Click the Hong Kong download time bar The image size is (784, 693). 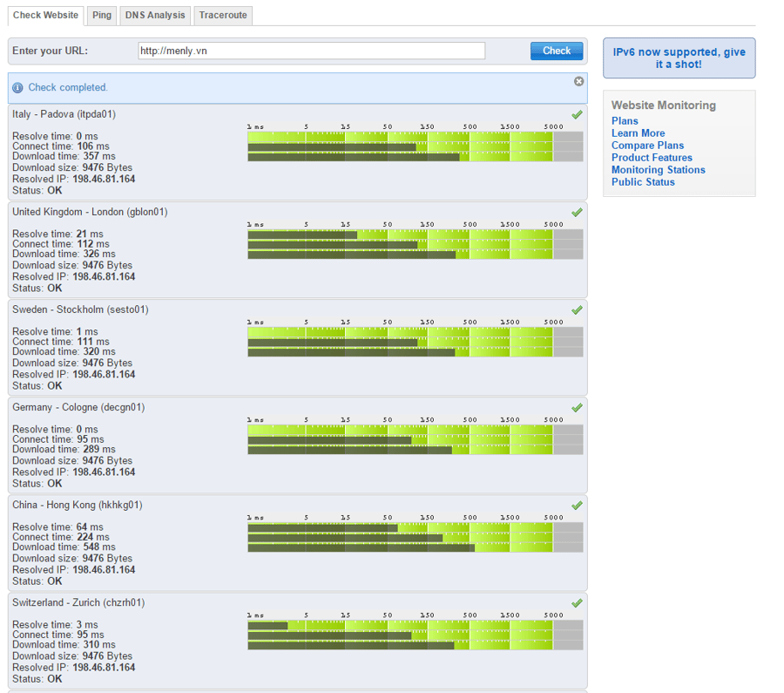[361, 548]
